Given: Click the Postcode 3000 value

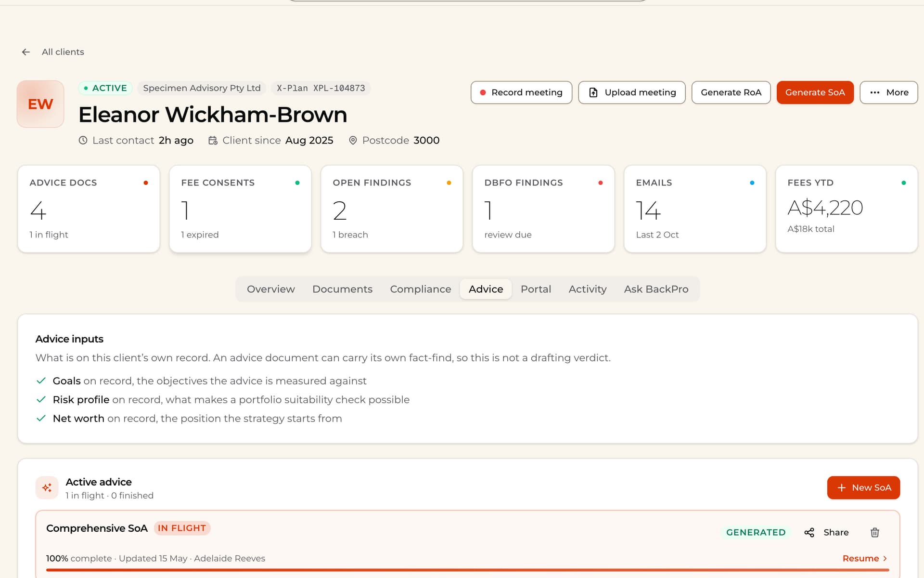Looking at the screenshot, I should (426, 140).
